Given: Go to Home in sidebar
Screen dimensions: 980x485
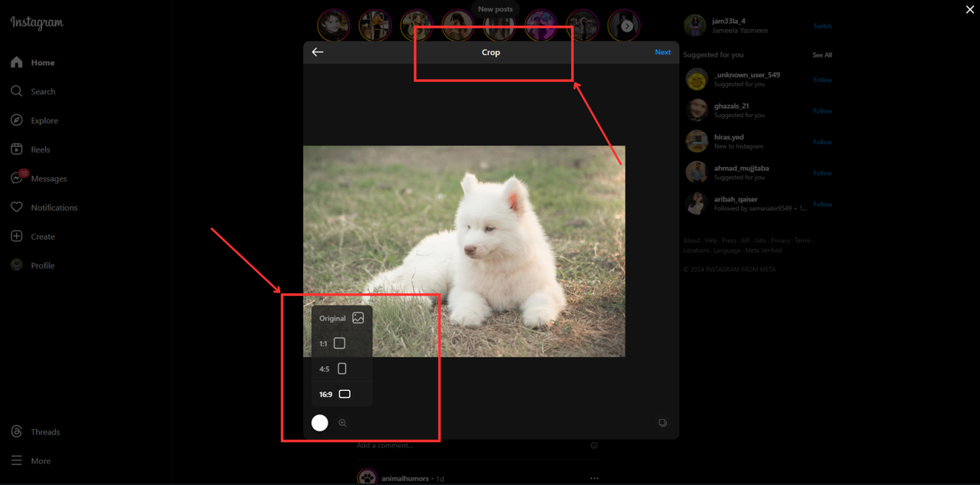Looking at the screenshot, I should [34, 62].
